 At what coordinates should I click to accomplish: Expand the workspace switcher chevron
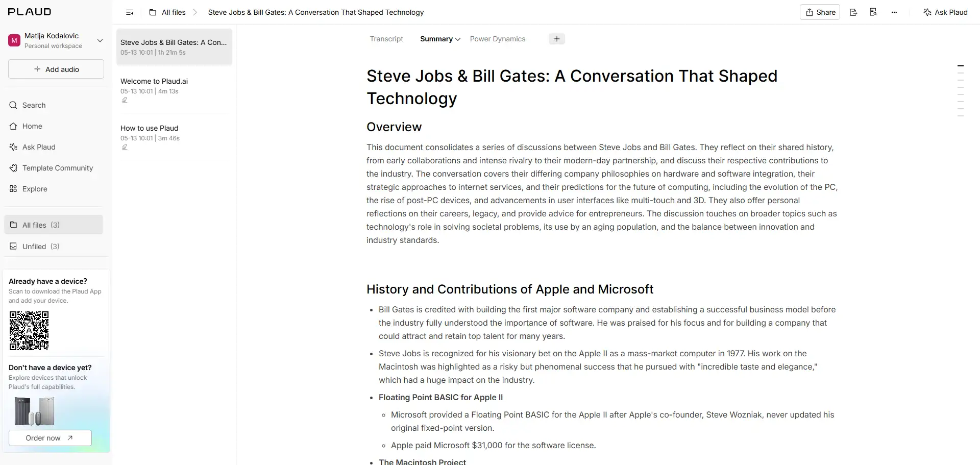click(100, 40)
